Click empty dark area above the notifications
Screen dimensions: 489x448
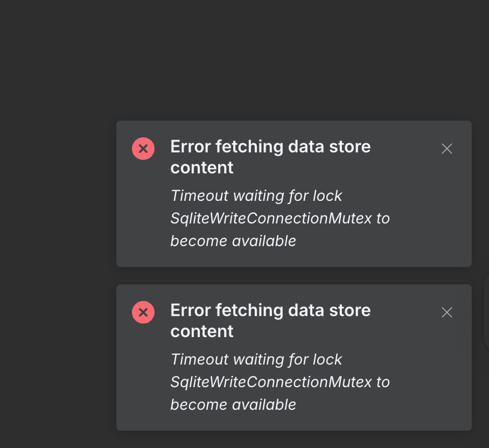tap(242, 59)
